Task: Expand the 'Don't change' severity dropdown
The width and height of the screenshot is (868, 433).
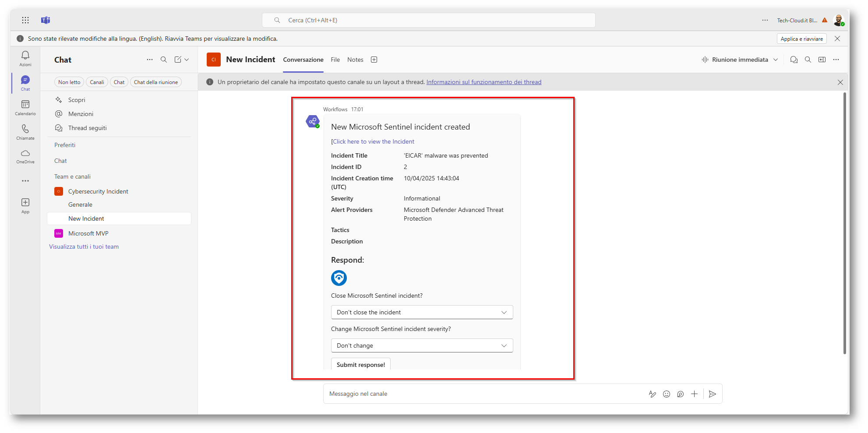Action: pyautogui.click(x=422, y=345)
